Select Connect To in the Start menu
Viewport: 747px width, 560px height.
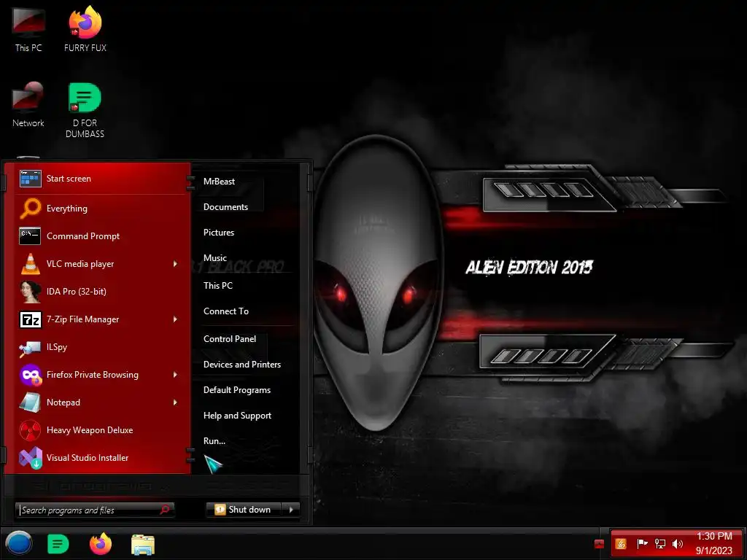226,311
